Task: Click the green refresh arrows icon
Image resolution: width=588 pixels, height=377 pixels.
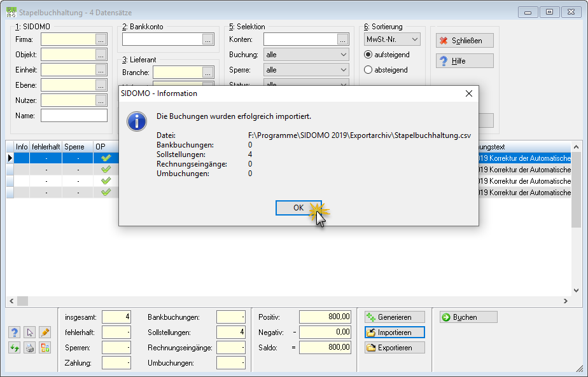Action: point(14,348)
